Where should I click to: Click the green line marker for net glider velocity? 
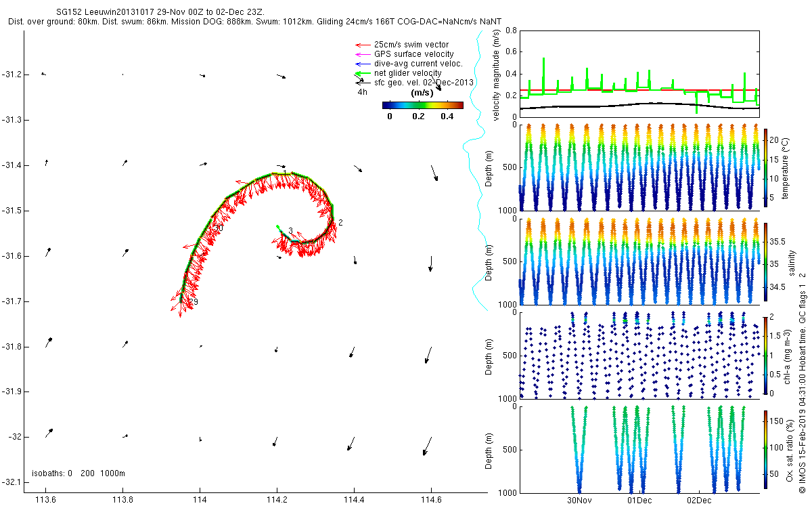362,74
